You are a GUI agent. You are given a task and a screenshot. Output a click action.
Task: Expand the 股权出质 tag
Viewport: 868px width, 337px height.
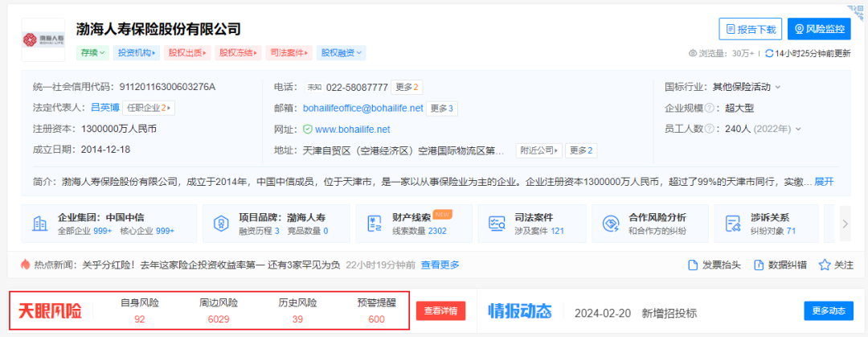click(x=187, y=53)
